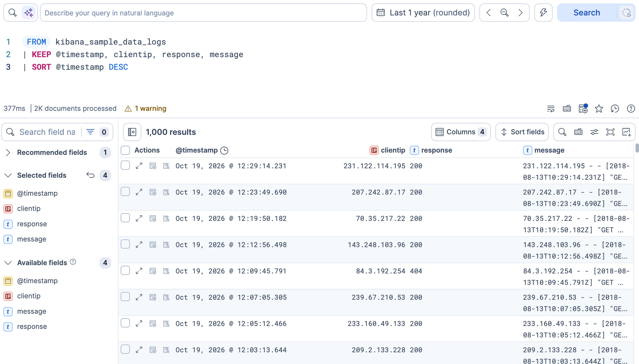Open the Sort fields menu
The width and height of the screenshot is (639, 364).
(x=522, y=132)
